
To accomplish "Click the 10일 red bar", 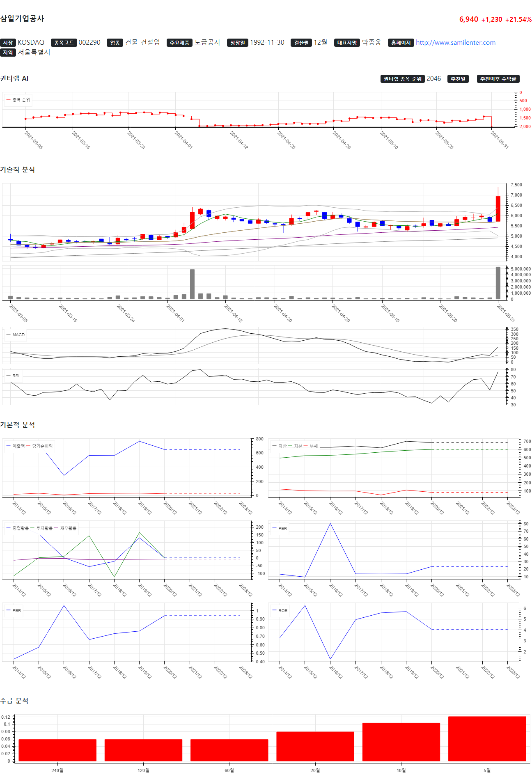I will pyautogui.click(x=401, y=742).
